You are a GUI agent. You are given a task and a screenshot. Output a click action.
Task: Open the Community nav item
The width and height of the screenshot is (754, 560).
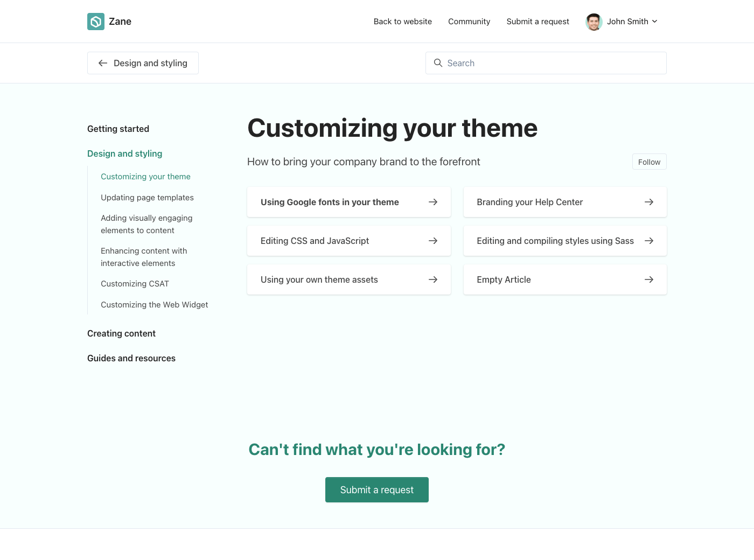(x=469, y=22)
